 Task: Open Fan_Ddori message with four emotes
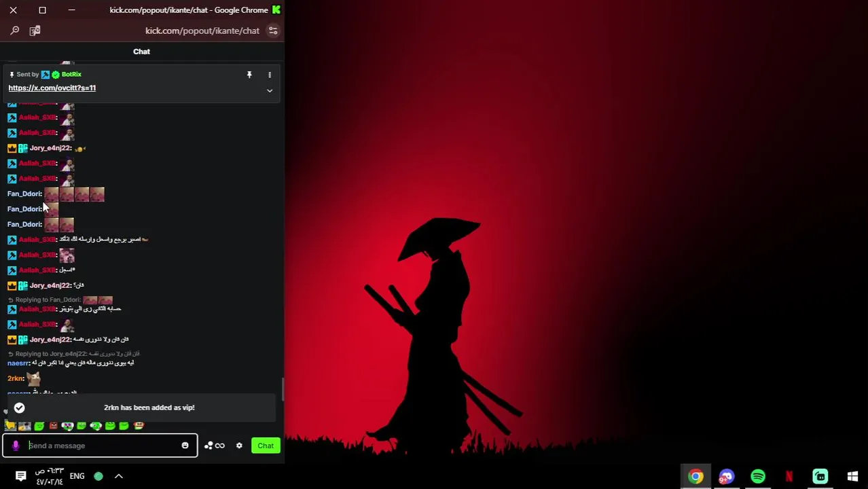[x=56, y=194]
